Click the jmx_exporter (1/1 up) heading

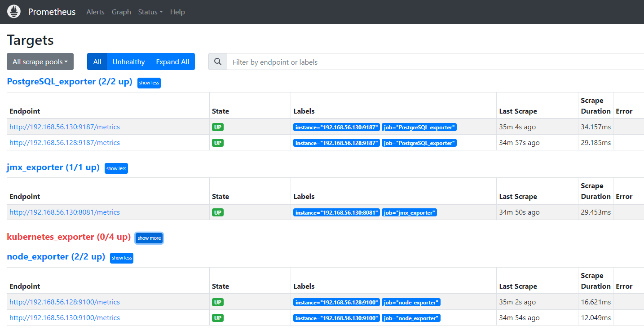(x=53, y=167)
